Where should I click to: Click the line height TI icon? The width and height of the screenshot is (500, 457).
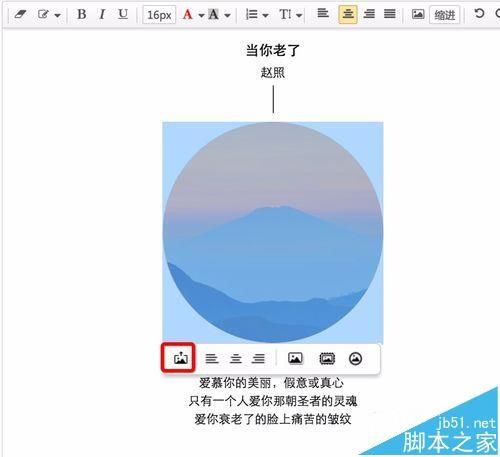(286, 14)
